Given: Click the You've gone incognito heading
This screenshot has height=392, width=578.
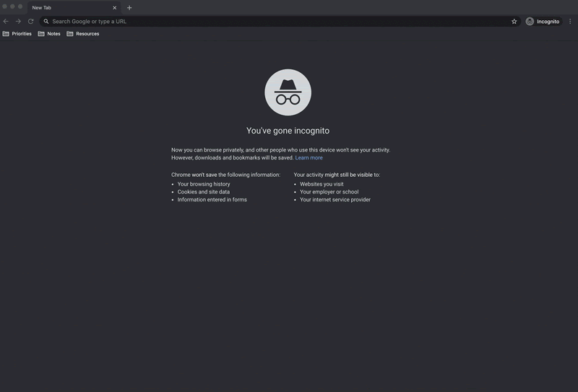Looking at the screenshot, I should (288, 131).
